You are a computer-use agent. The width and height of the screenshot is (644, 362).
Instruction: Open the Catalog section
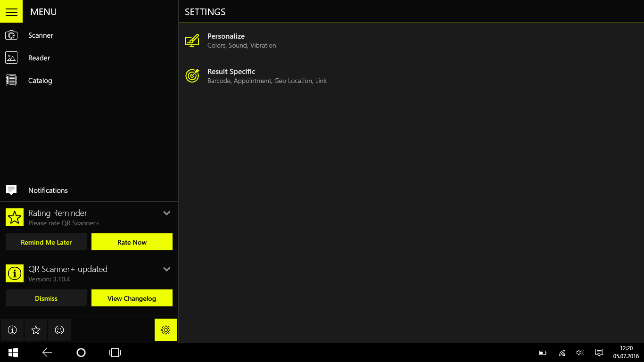(40, 80)
